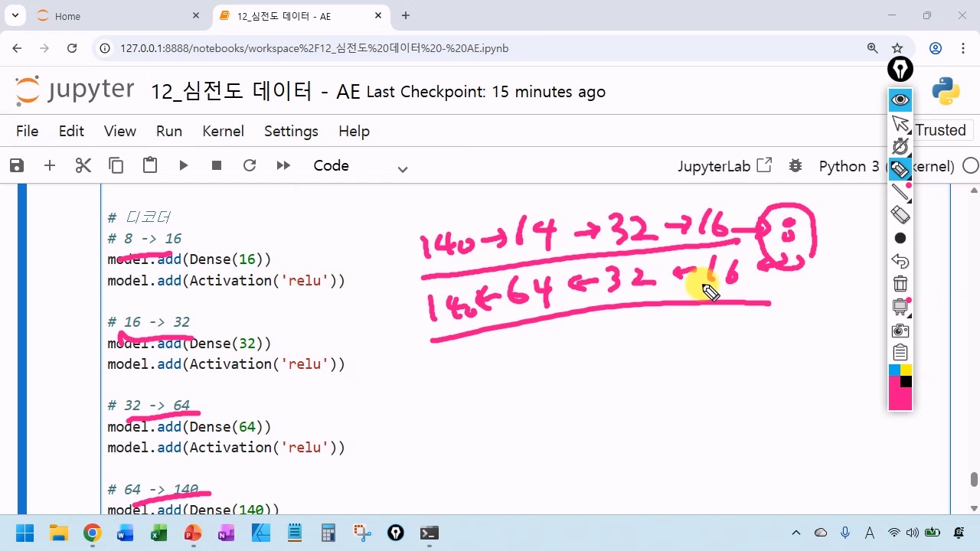
Task: Clear all annotations with the trash icon
Action: tap(900, 284)
